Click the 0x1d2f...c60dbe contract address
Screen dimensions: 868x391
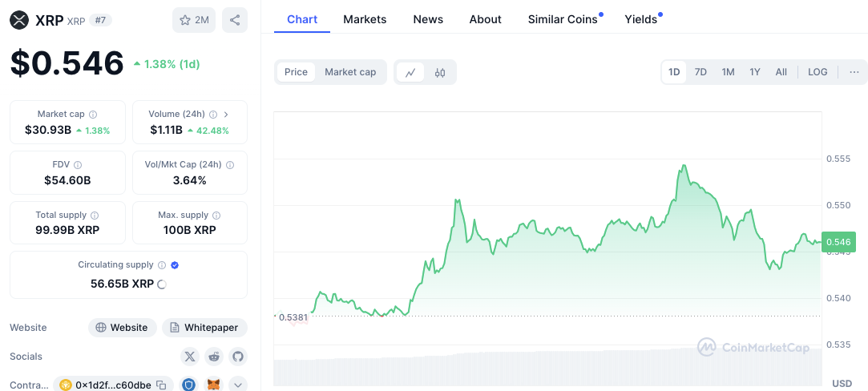tap(114, 385)
